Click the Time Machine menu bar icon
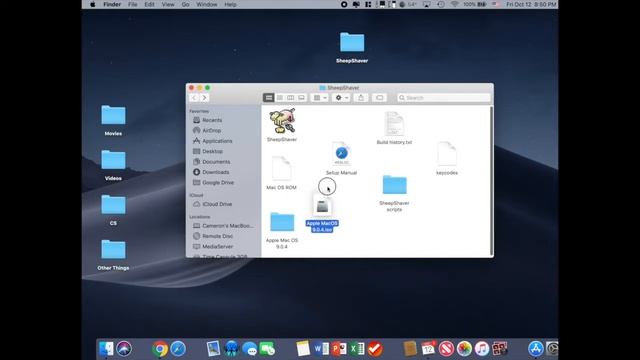This screenshot has height=360, width=640. tap(440, 4)
